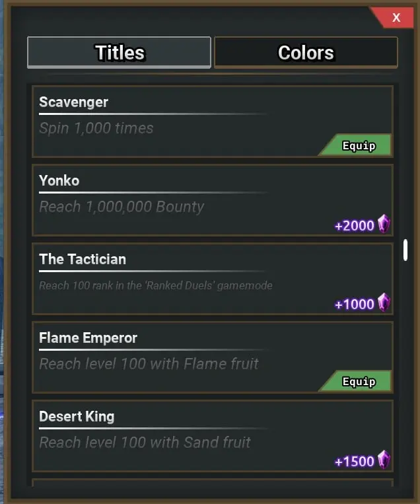This screenshot has height=504, width=420.
Task: Click the purple gem icon on Yonko
Action: tap(384, 225)
